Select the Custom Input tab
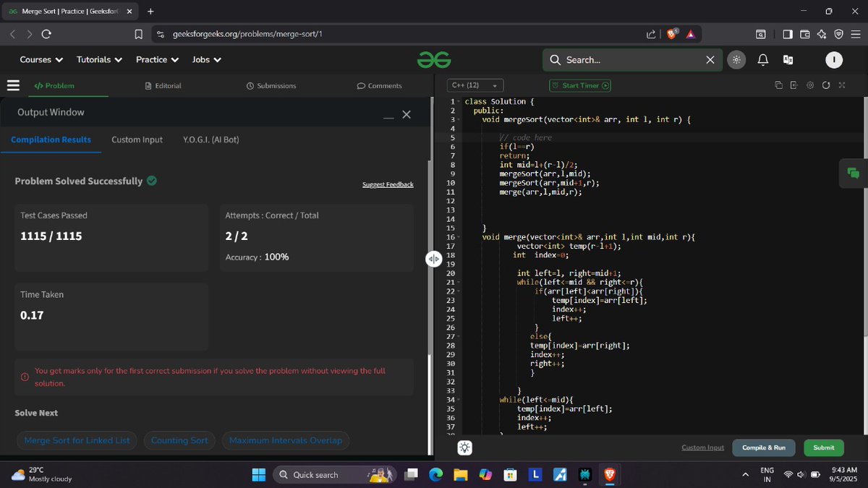The height and width of the screenshot is (488, 868). (x=137, y=140)
